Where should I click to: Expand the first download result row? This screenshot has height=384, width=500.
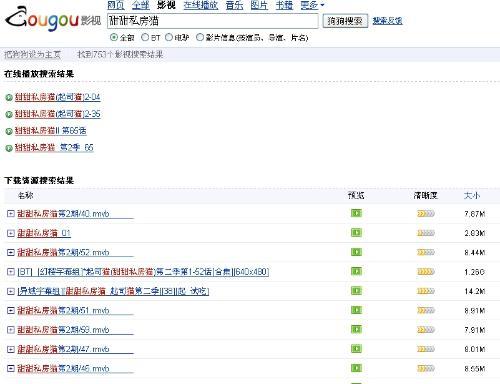pos(11,213)
